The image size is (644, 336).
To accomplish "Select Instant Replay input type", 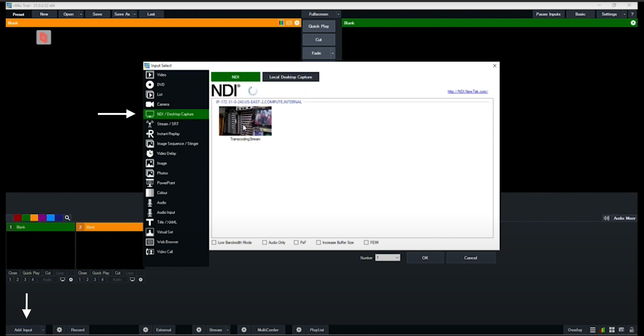I will [176, 134].
